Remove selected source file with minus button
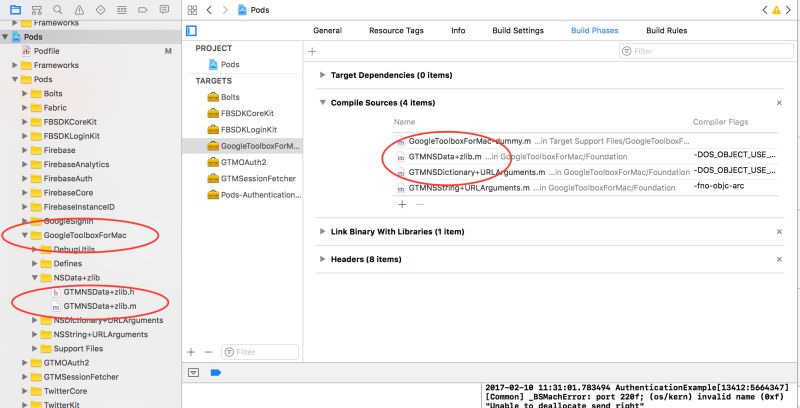The width and height of the screenshot is (800, 408). pyautogui.click(x=419, y=204)
